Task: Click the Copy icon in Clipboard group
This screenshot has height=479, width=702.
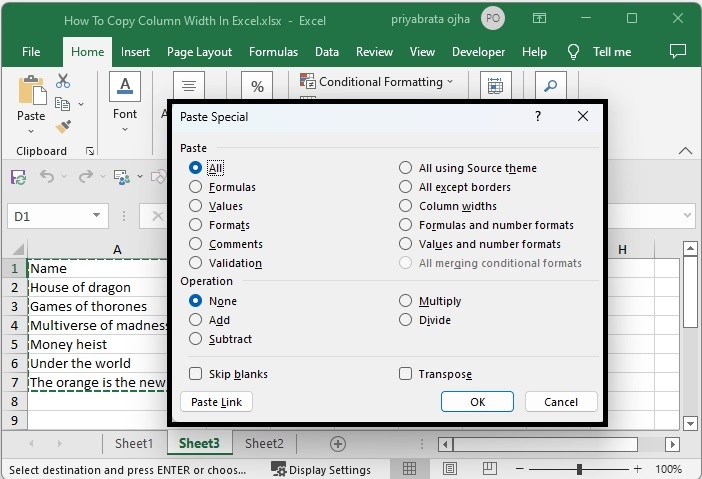Action: [x=63, y=104]
